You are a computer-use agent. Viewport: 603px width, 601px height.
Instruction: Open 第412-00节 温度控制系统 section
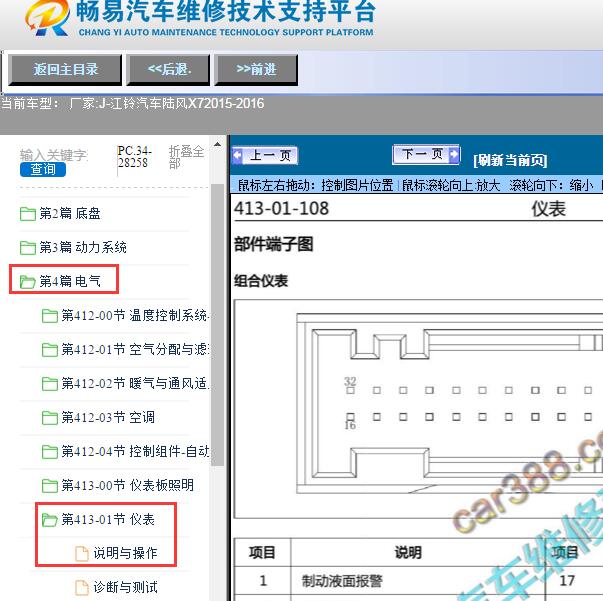(135, 316)
